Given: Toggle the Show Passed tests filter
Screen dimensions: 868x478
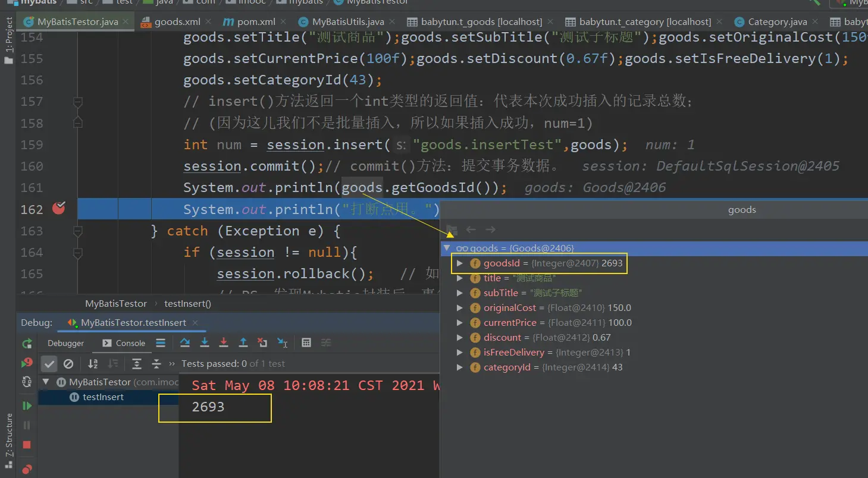Looking at the screenshot, I should point(49,363).
